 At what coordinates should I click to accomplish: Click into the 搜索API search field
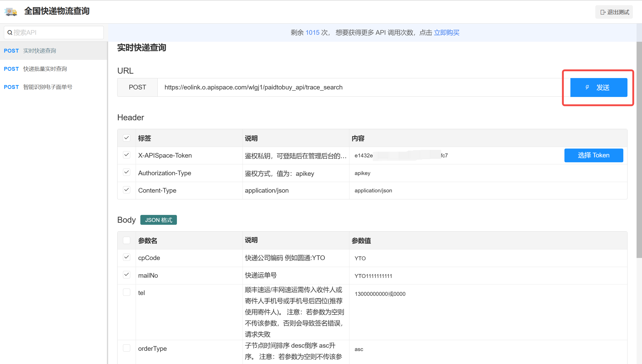[x=57, y=32]
